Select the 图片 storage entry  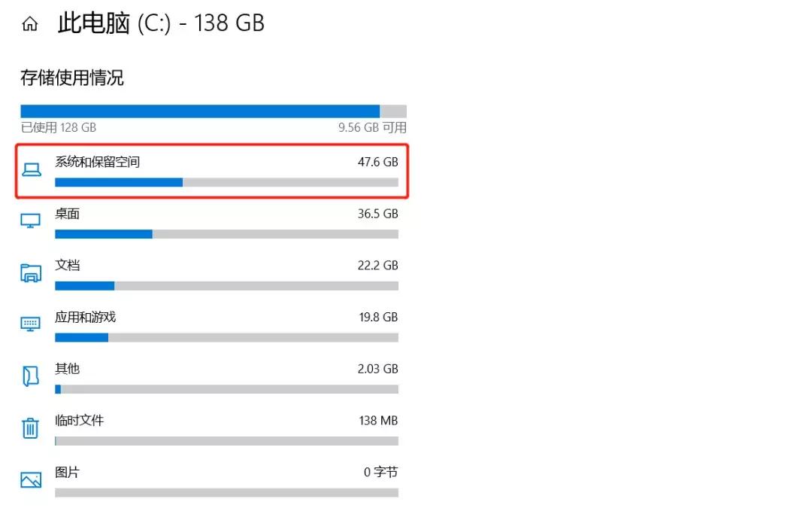pos(68,473)
